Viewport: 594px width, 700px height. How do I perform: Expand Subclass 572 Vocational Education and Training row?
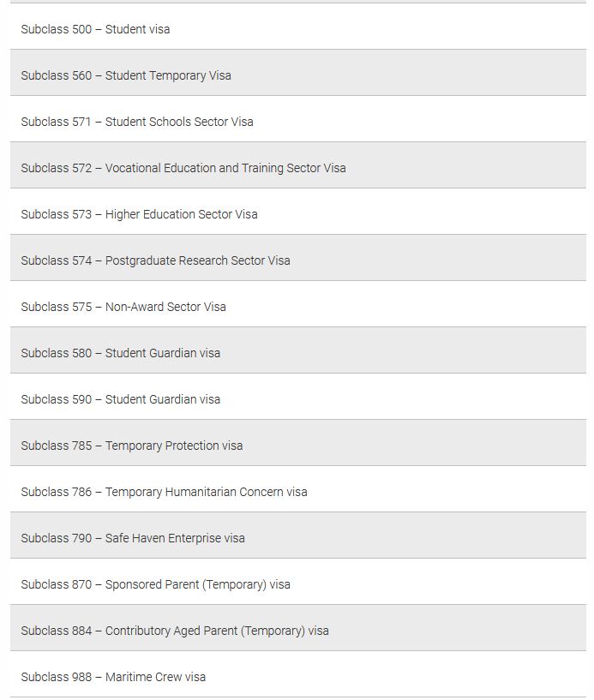point(298,165)
